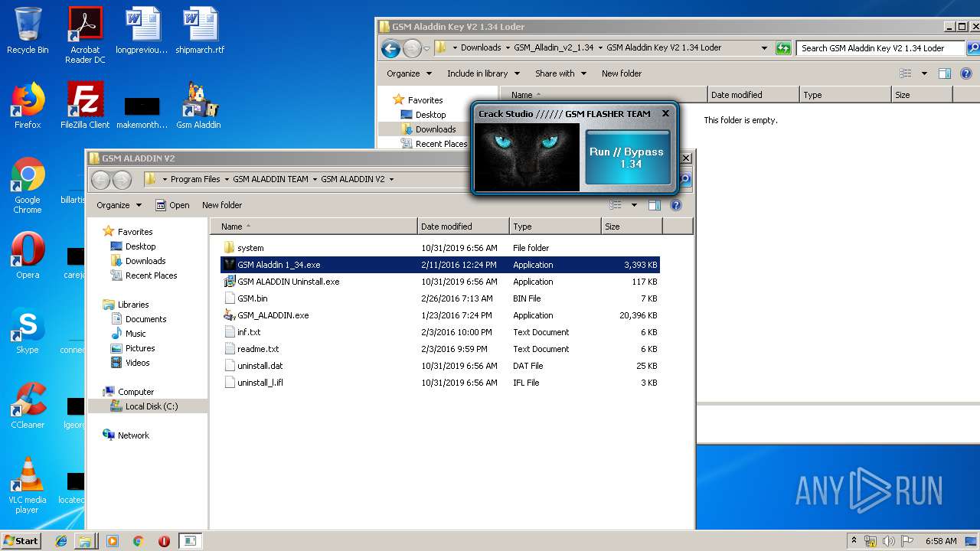Viewport: 980px width, 551px height.
Task: Show hidden tray icons arrow
Action: (x=854, y=540)
